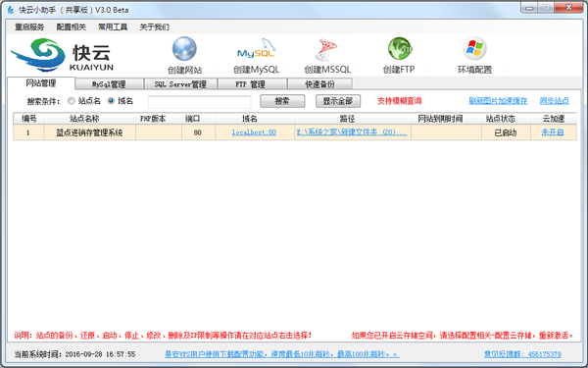
Task: Open the 重启服务 menu
Action: coord(29,27)
